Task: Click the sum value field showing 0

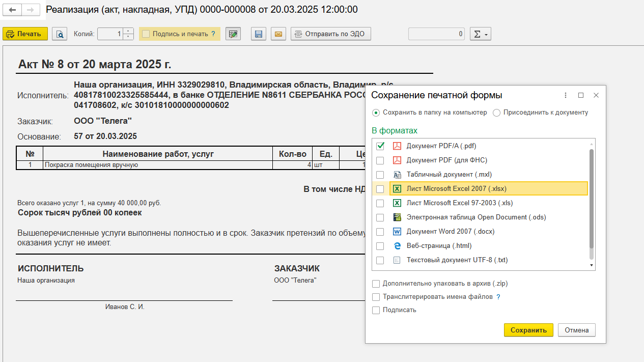Action: (x=437, y=34)
